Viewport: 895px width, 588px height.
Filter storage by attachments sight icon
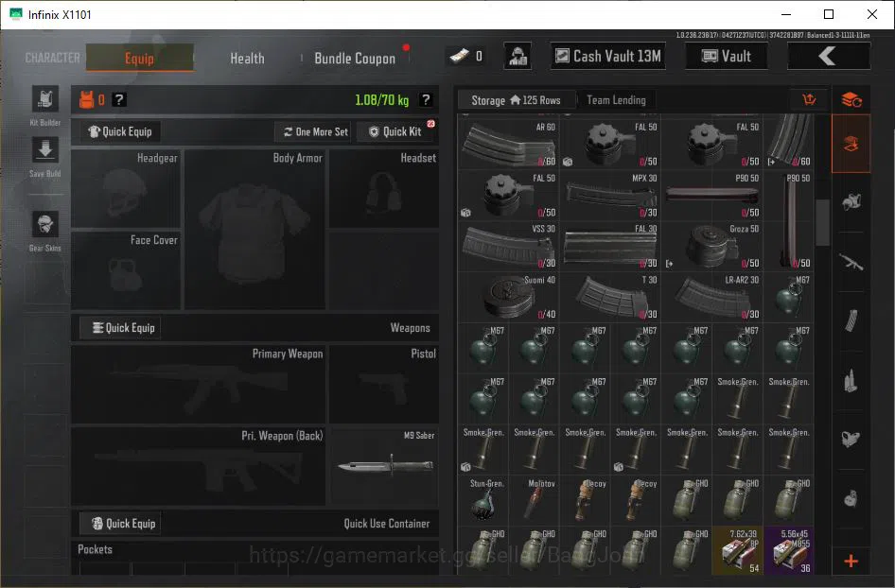(851, 438)
